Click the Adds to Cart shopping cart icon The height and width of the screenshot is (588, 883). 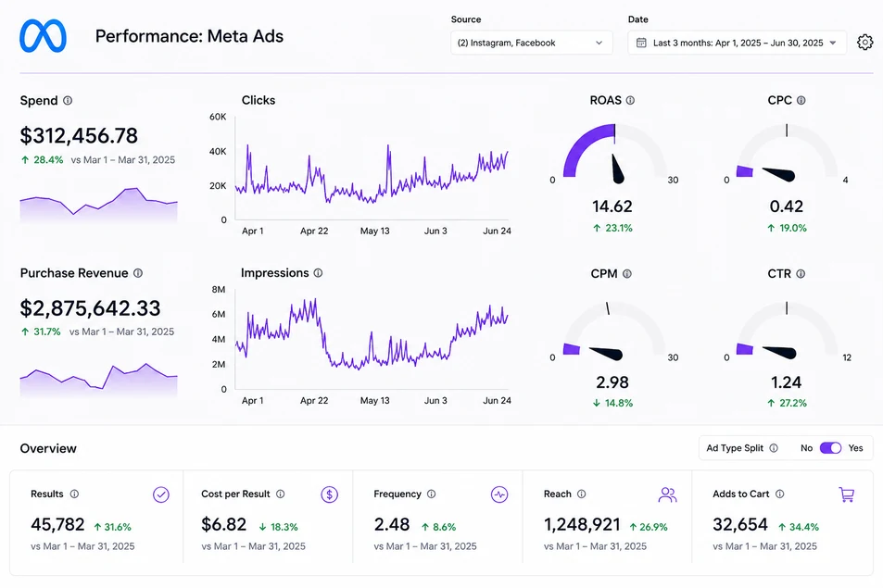tap(846, 494)
